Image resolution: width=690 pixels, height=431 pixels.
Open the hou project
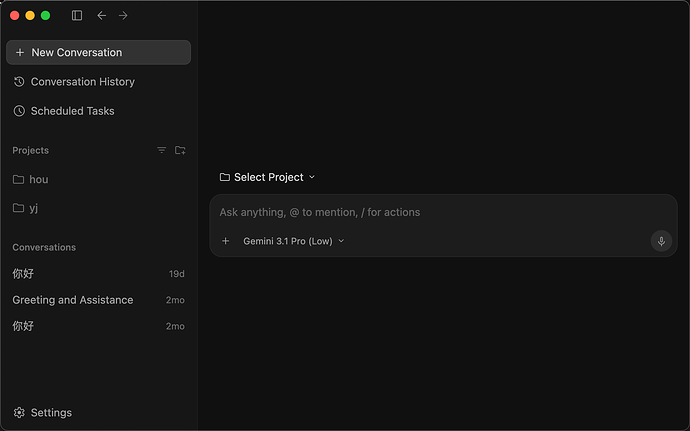[99, 180]
